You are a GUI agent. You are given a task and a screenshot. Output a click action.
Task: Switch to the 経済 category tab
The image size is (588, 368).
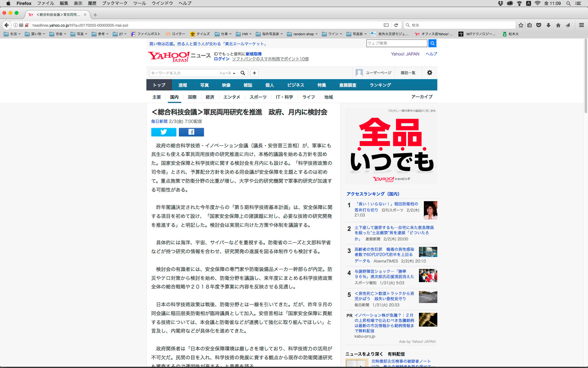click(210, 97)
